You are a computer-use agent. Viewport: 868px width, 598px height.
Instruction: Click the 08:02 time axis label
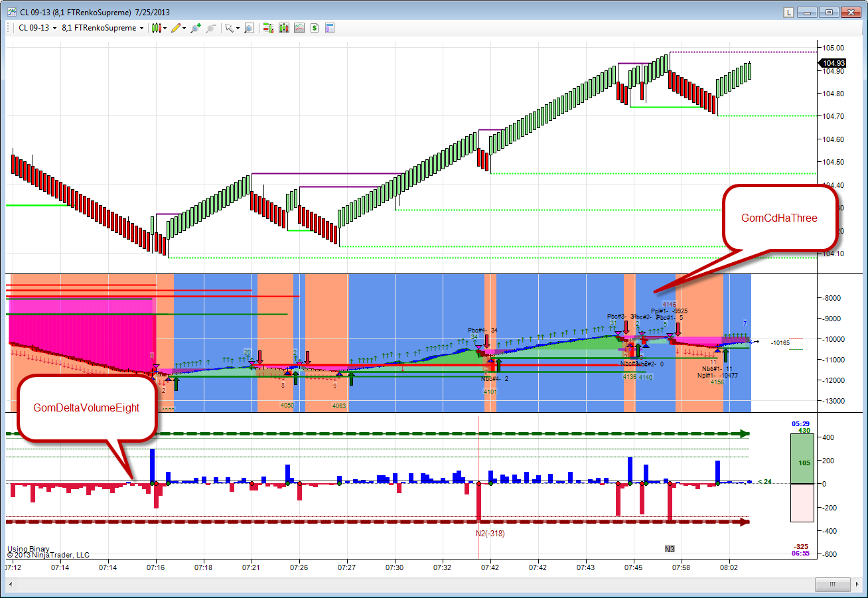(729, 567)
